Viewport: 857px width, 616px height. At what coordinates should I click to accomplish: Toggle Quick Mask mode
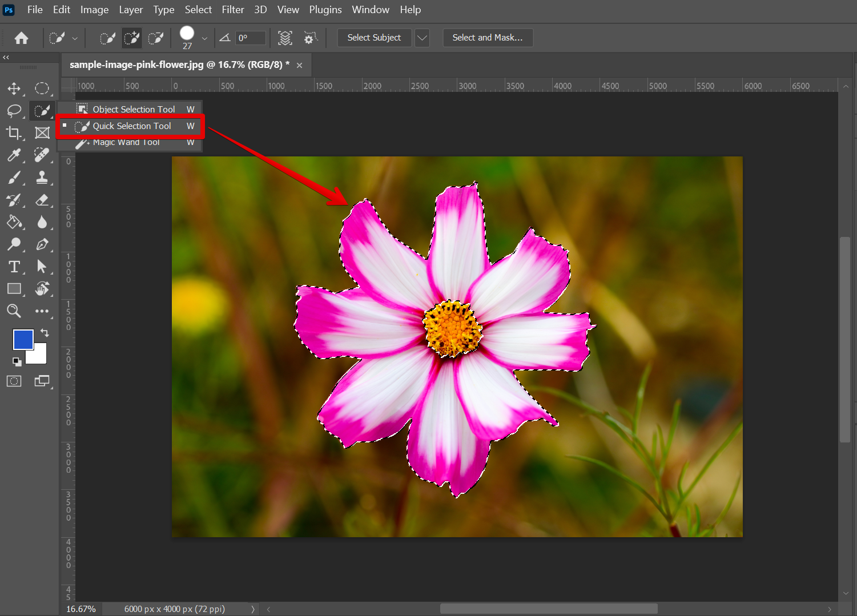14,381
